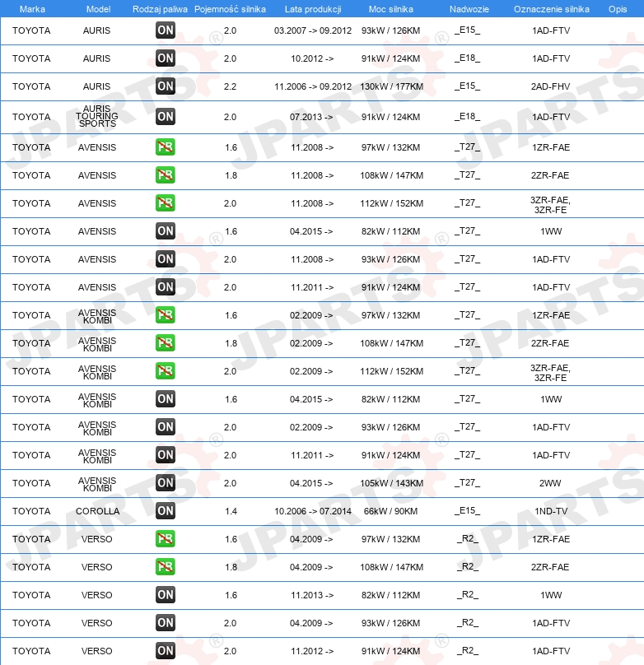Click the PB icon for Avensis Kombi 1.6 1ZR-FAE
Image resolution: width=644 pixels, height=665 pixels.
click(166, 315)
